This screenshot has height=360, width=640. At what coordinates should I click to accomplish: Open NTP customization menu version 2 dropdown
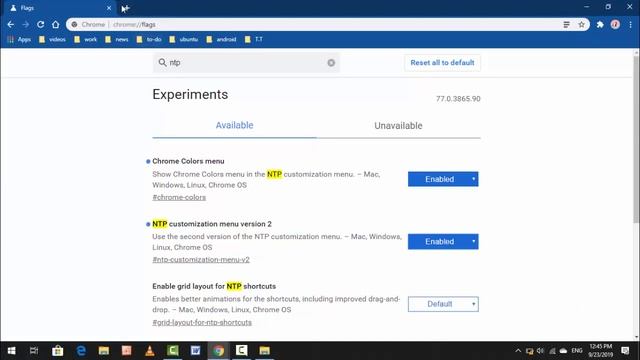click(443, 242)
